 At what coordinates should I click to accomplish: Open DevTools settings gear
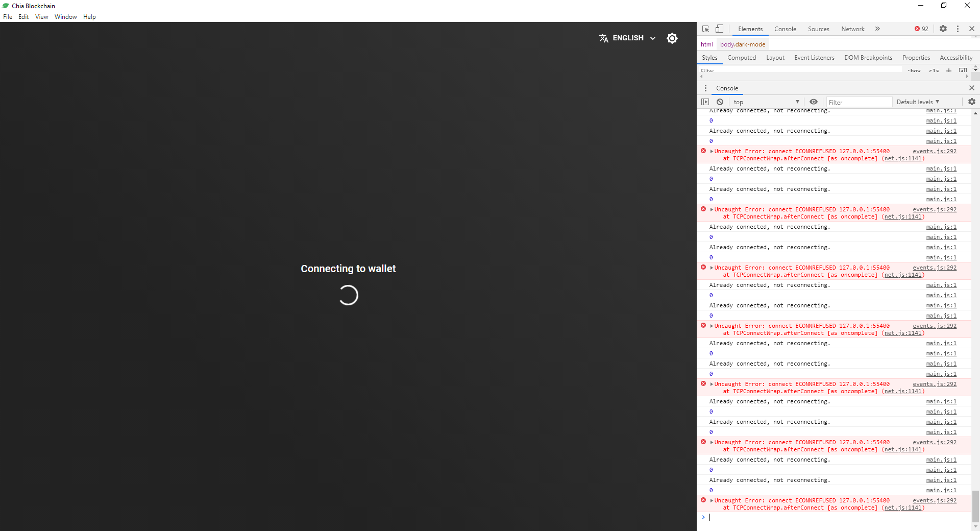tap(943, 29)
